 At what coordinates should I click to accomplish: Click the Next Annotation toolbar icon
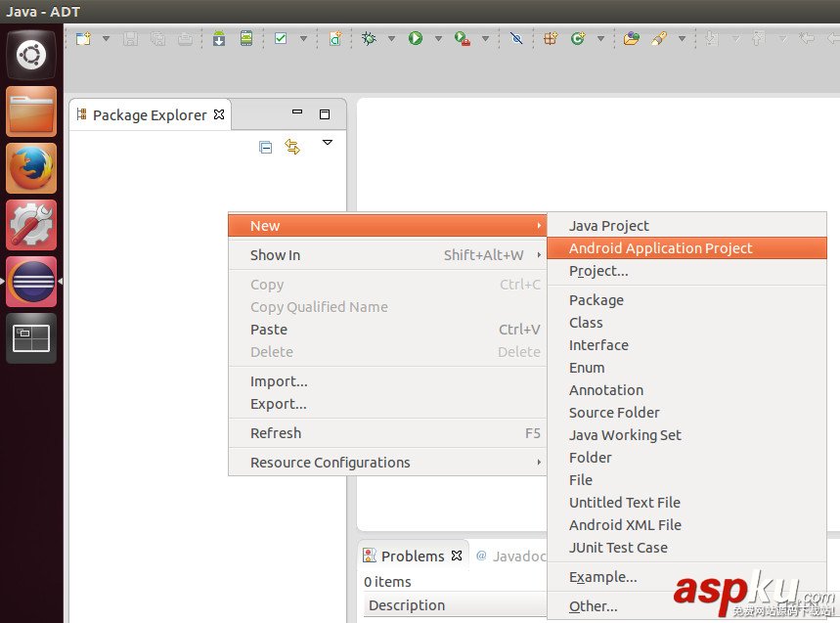pyautogui.click(x=712, y=38)
